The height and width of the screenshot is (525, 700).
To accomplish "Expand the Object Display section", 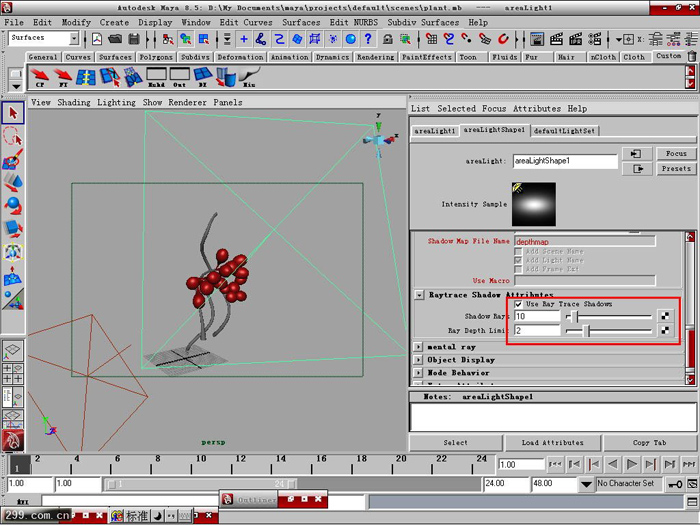I will 418,360.
